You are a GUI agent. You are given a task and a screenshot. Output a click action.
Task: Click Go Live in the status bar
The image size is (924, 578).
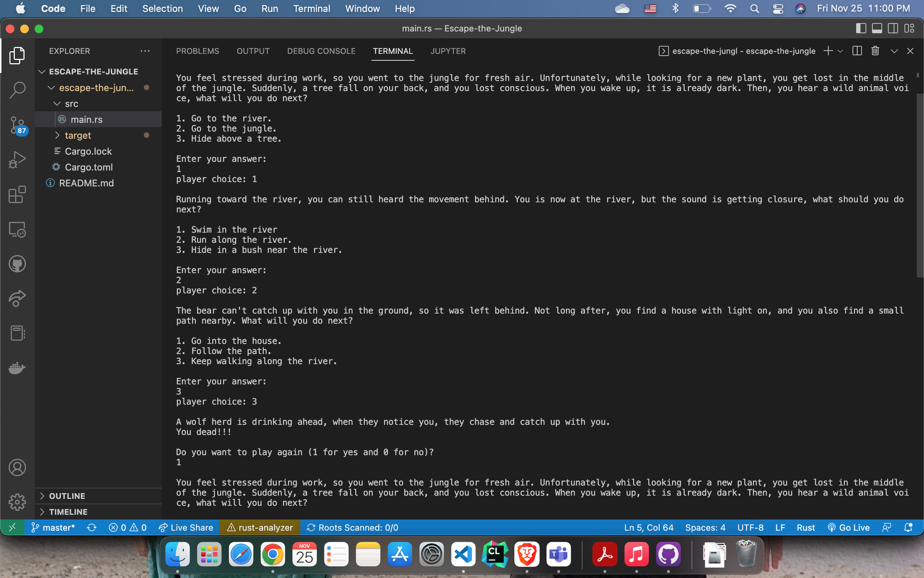tap(849, 527)
